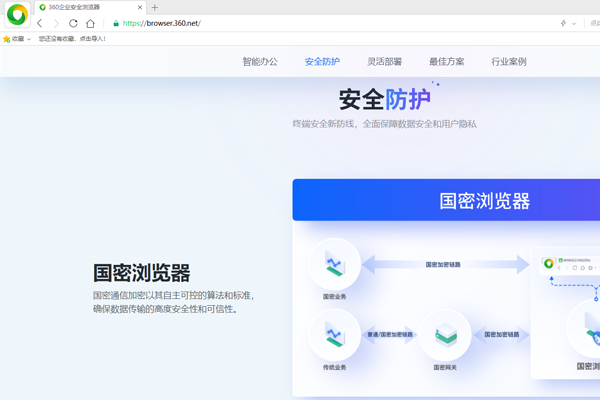
Task: Click the forward navigation arrow
Action: coord(56,23)
